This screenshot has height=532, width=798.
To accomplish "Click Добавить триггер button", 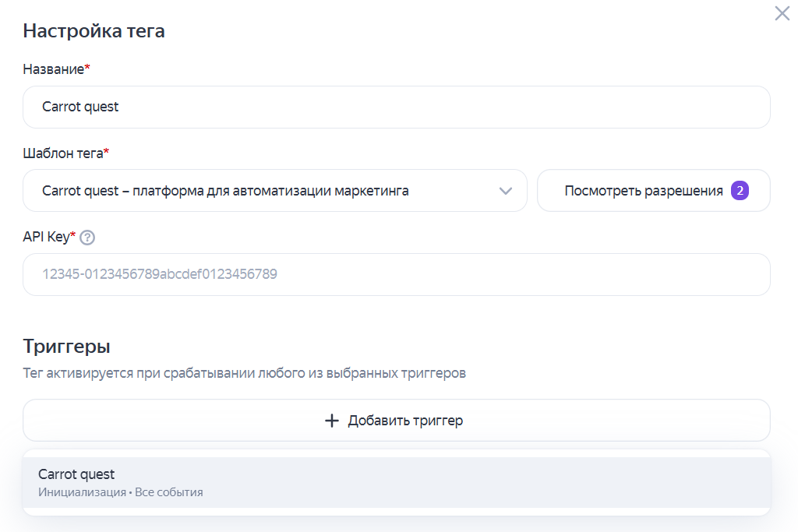I will (x=397, y=420).
